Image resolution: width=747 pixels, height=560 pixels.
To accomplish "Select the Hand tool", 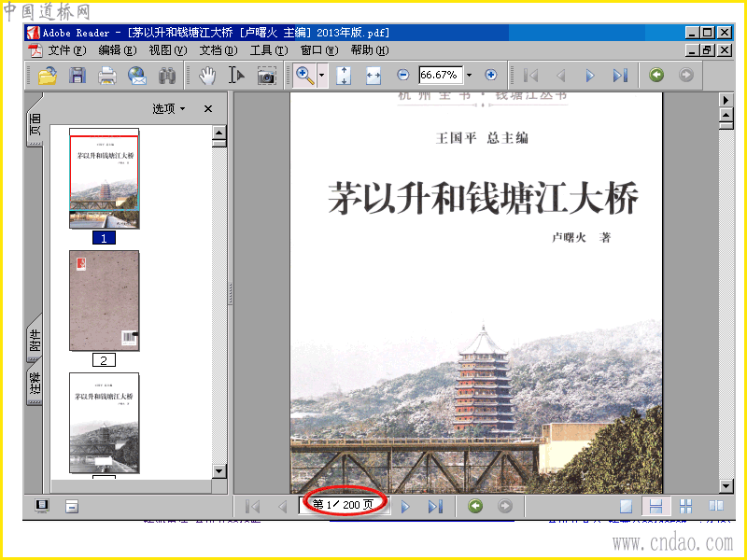I will (x=207, y=76).
